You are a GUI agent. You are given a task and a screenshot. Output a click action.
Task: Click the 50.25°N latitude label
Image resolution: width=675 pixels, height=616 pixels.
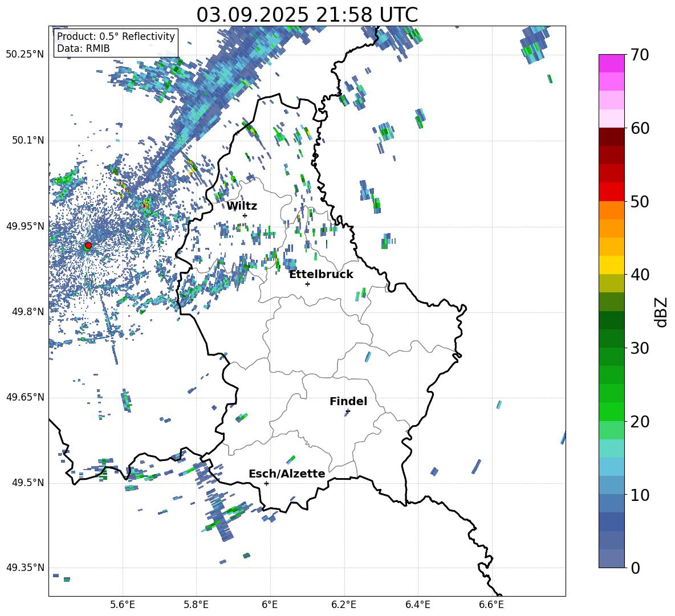25,55
